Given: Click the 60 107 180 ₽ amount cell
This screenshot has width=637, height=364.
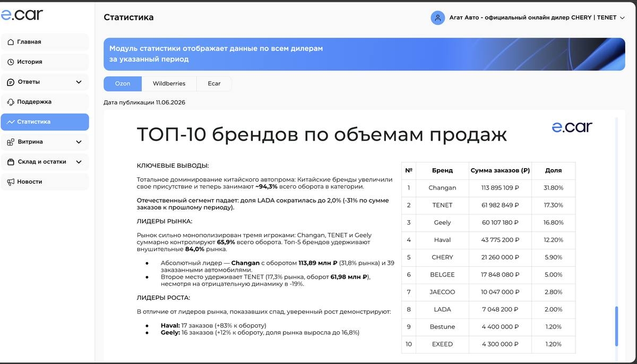Looking at the screenshot, I should pos(500,223).
